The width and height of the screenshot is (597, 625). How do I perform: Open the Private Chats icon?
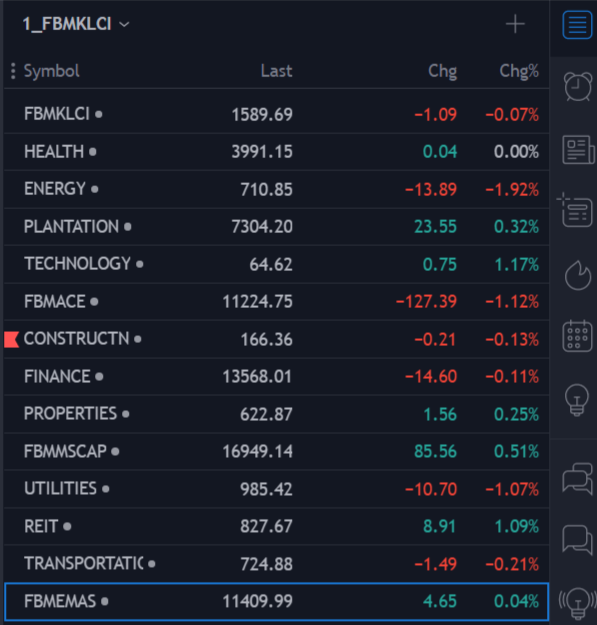(x=577, y=539)
